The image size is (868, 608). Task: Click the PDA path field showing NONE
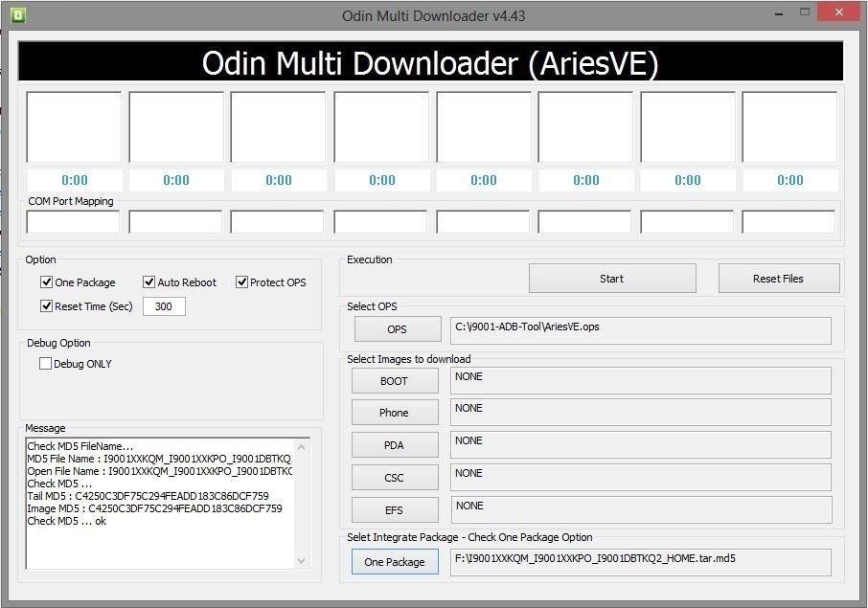[x=641, y=445]
